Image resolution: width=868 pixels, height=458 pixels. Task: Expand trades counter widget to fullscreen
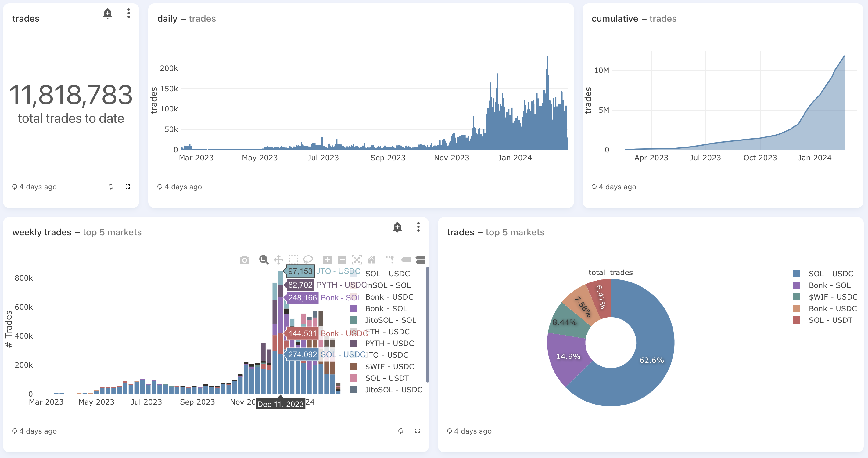128,187
